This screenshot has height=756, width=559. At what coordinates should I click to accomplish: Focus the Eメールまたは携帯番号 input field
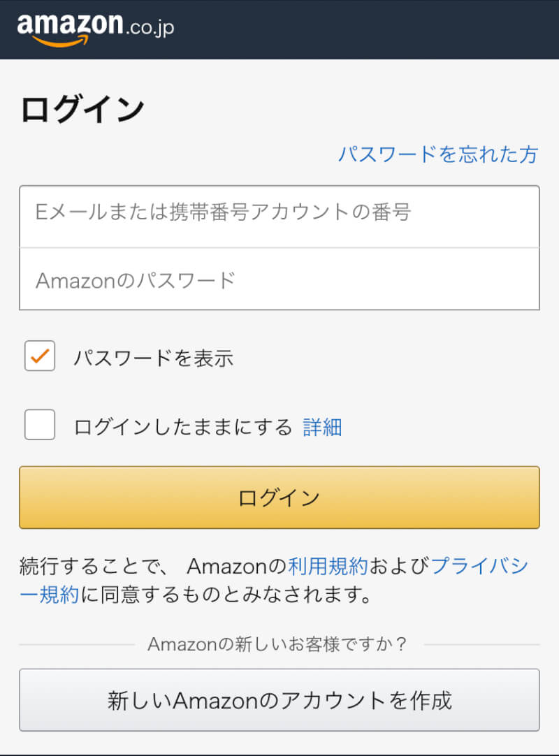pyautogui.click(x=279, y=217)
